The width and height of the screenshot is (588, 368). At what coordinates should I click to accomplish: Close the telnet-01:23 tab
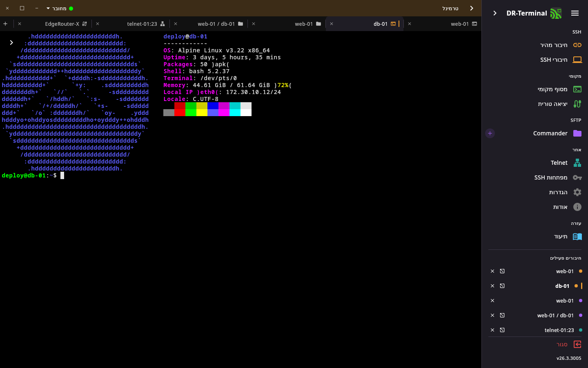coord(98,24)
